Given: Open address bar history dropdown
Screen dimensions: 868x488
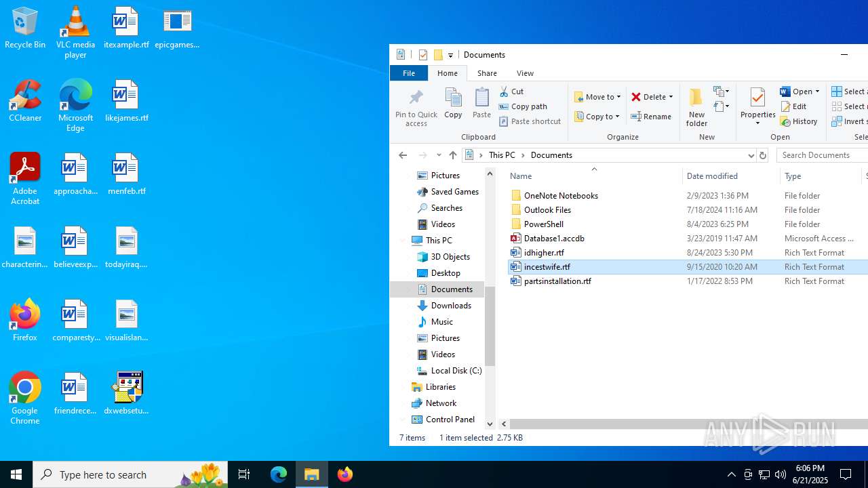Looking at the screenshot, I should point(751,155).
